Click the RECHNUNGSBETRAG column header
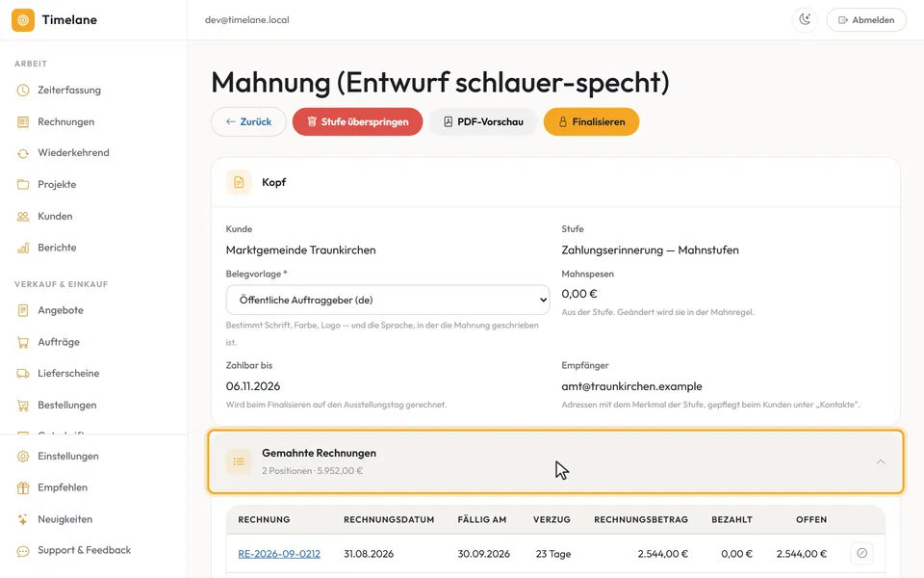Viewport: 924px width, 578px height. click(x=641, y=519)
